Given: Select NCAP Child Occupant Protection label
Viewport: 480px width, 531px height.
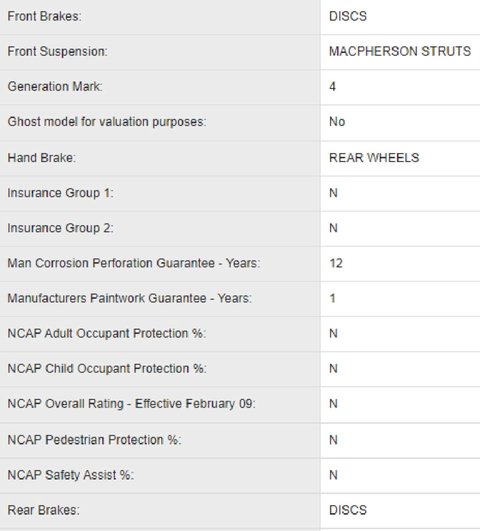Looking at the screenshot, I should (x=107, y=369).
